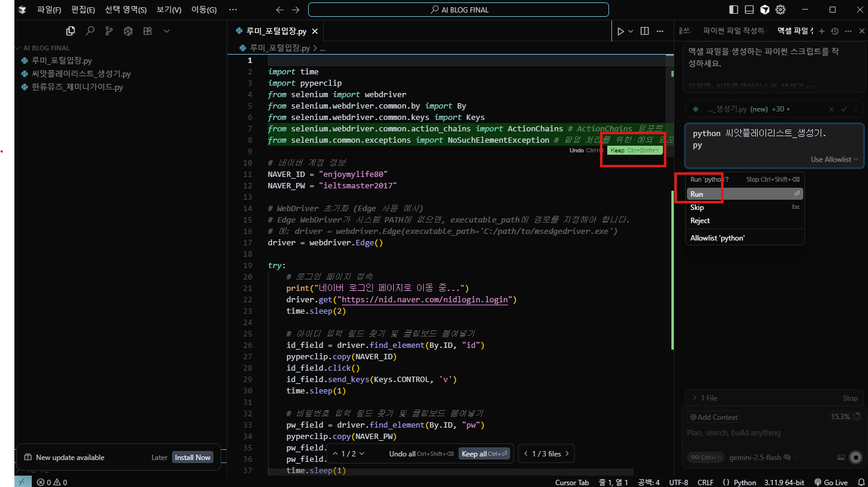Viewport: 868px width, 487px height.
Task: Select Run in the command popup menu
Action: pyautogui.click(x=697, y=194)
